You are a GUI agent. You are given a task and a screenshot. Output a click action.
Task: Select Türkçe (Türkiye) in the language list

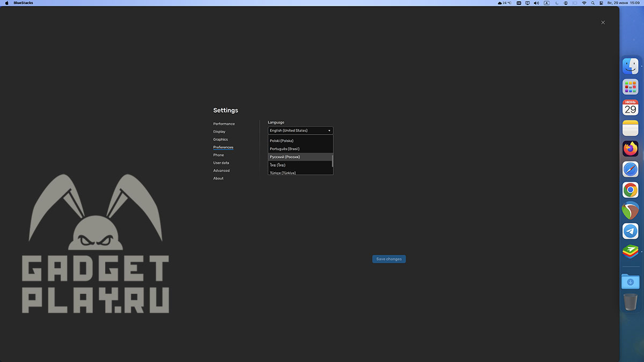pyautogui.click(x=300, y=172)
